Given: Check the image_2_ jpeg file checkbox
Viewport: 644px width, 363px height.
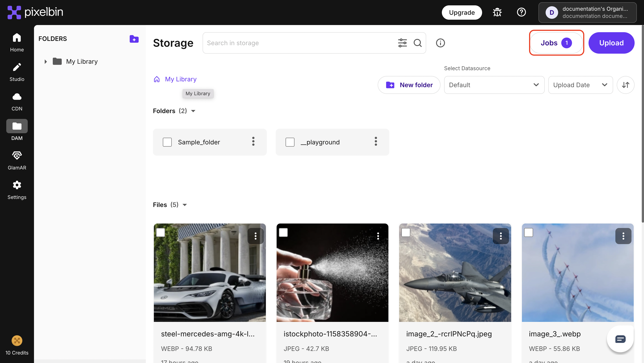Looking at the screenshot, I should (406, 232).
